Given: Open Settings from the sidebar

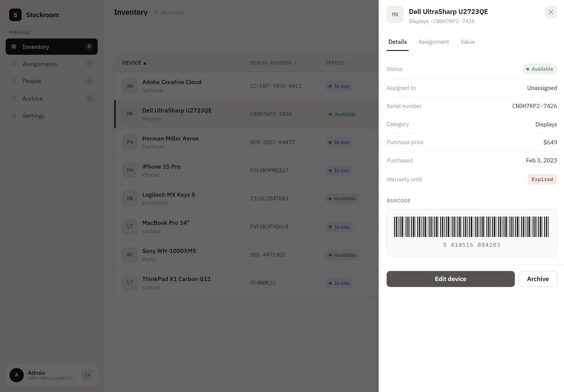Looking at the screenshot, I should [x=52, y=116].
